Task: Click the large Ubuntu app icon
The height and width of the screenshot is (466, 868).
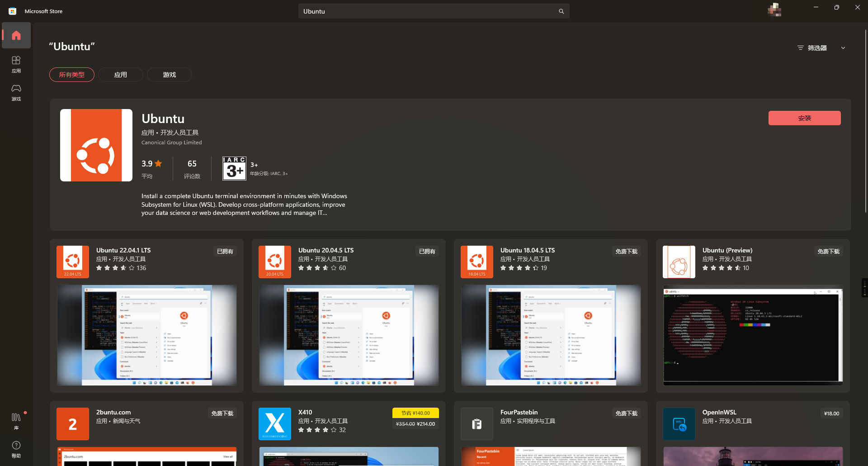Action: click(x=96, y=145)
